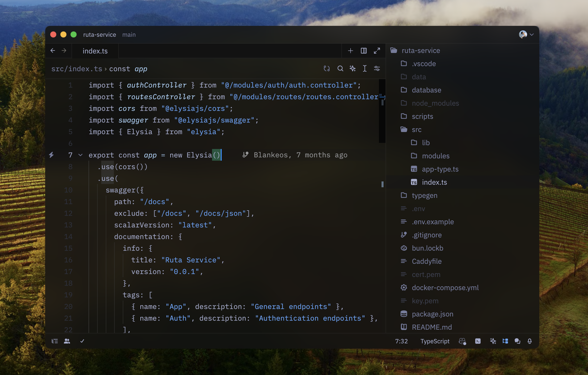Open notifications bell icon
Screen dimensions: 588x375
pyautogui.click(x=530, y=341)
